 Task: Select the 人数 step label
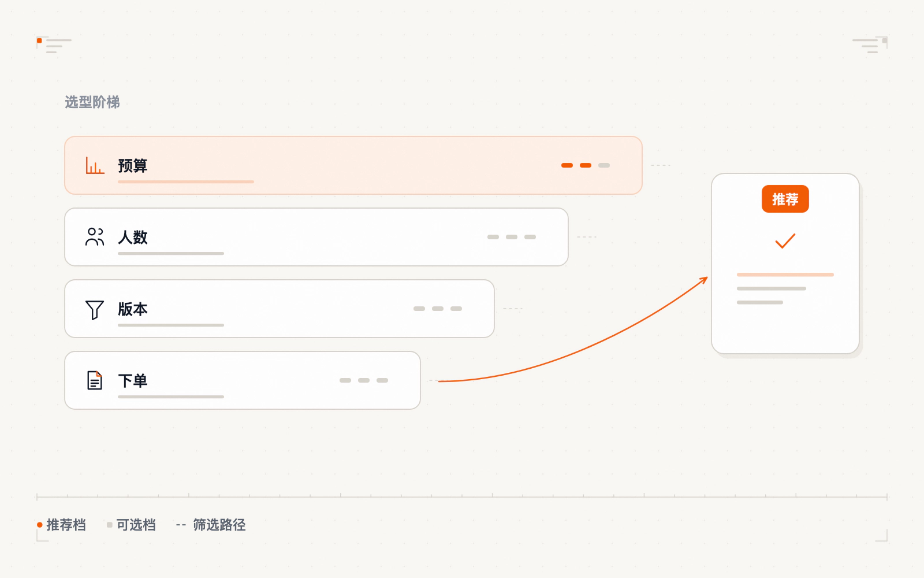(x=133, y=238)
